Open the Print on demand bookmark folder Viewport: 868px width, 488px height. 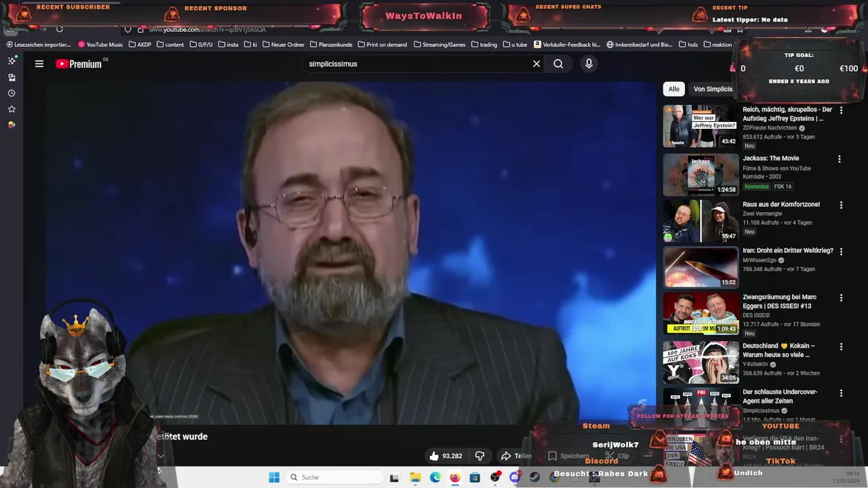tap(382, 45)
